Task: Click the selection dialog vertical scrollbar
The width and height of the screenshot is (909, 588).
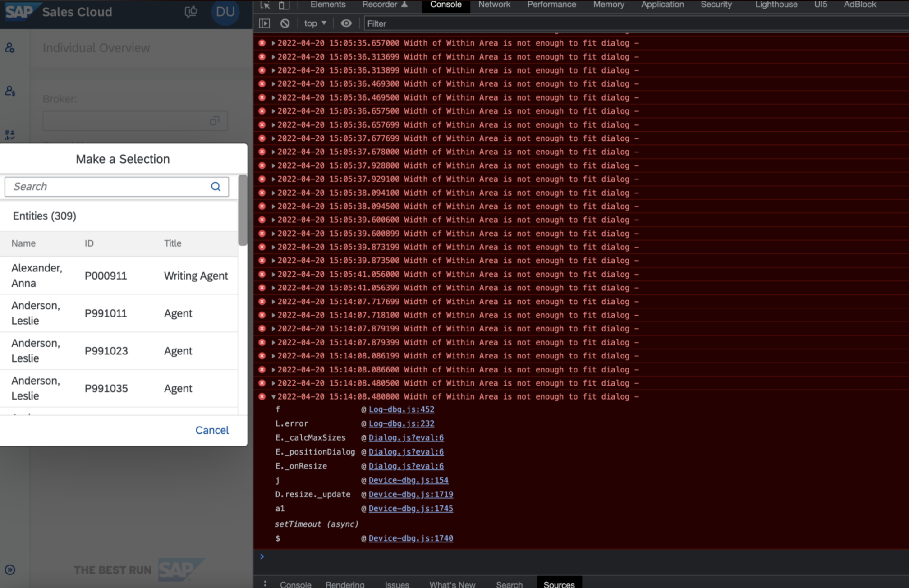Action: pos(243,210)
